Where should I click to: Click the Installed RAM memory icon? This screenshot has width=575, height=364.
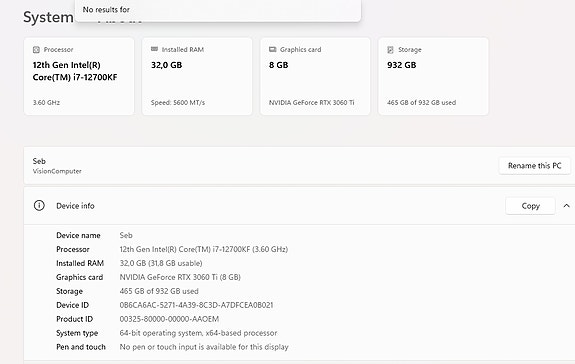point(154,49)
